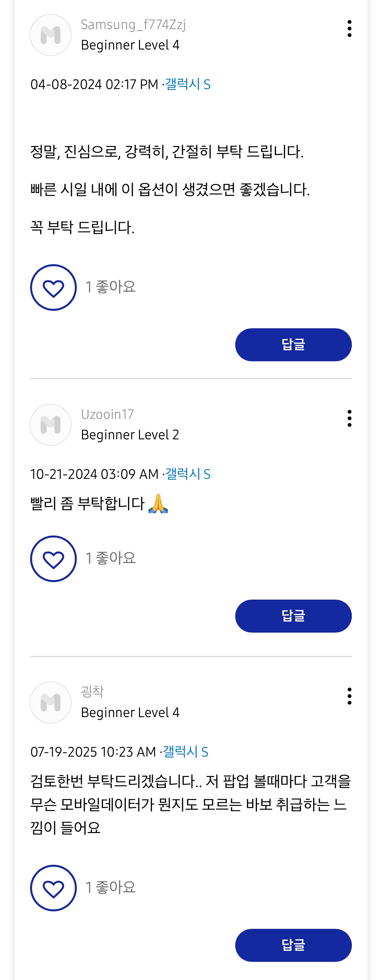Open the options menu on Samsung_f774Zzj's comment

tap(349, 29)
